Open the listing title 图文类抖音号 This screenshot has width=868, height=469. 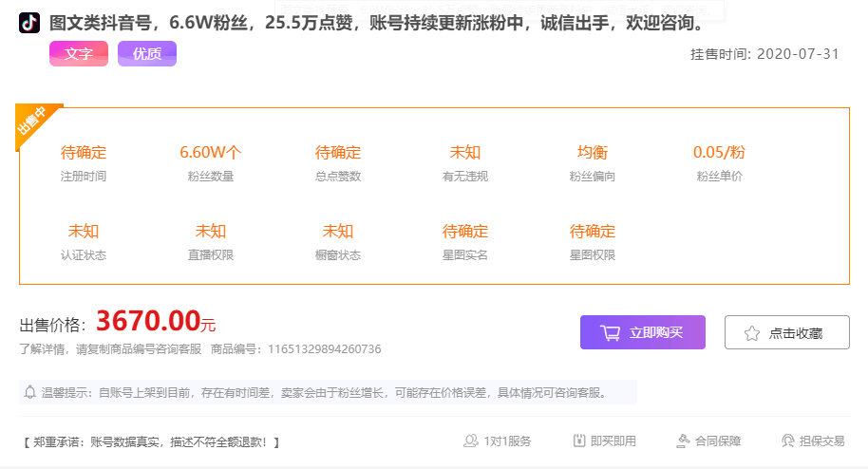(377, 23)
